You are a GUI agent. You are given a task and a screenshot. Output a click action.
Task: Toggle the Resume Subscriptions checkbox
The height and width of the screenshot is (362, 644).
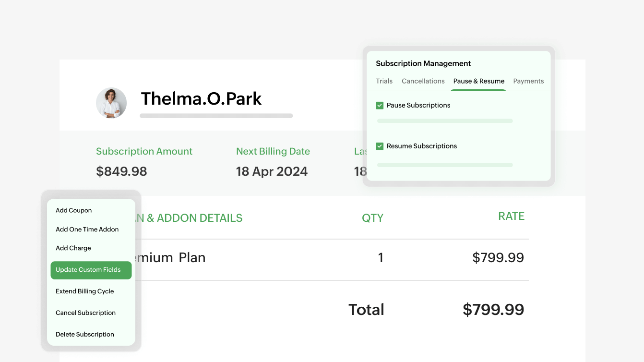380,145
